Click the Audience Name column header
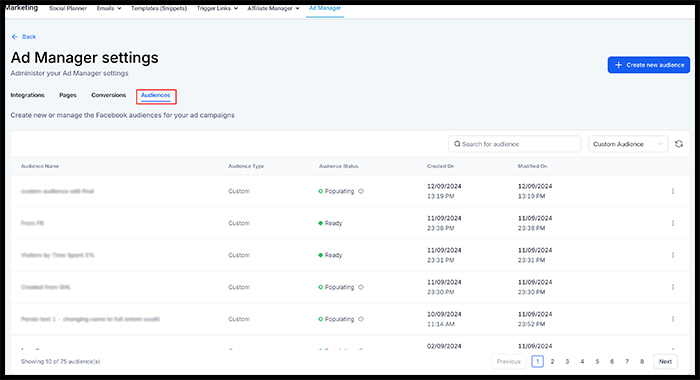 point(40,166)
